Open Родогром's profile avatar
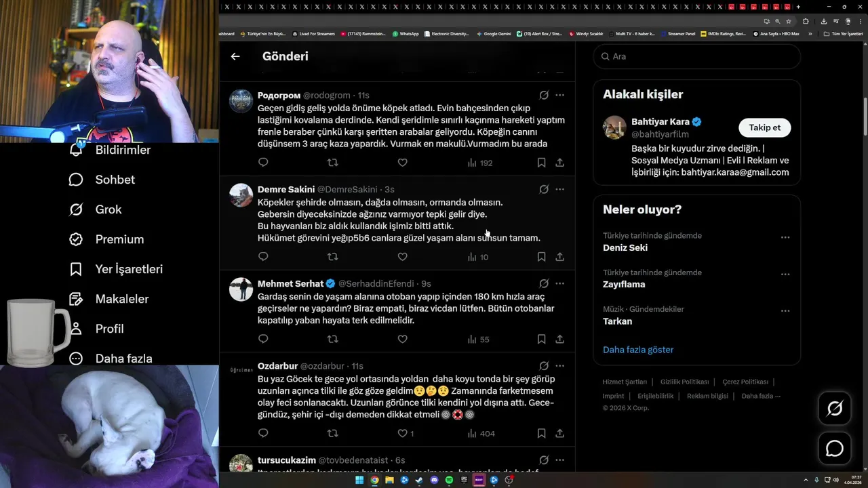 coord(241,101)
